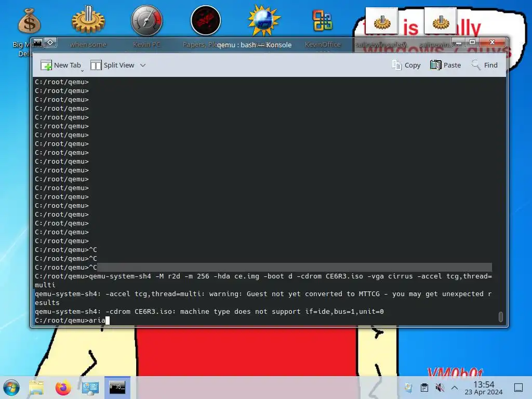Close the Konsole window
The width and height of the screenshot is (532, 399).
[x=492, y=43]
